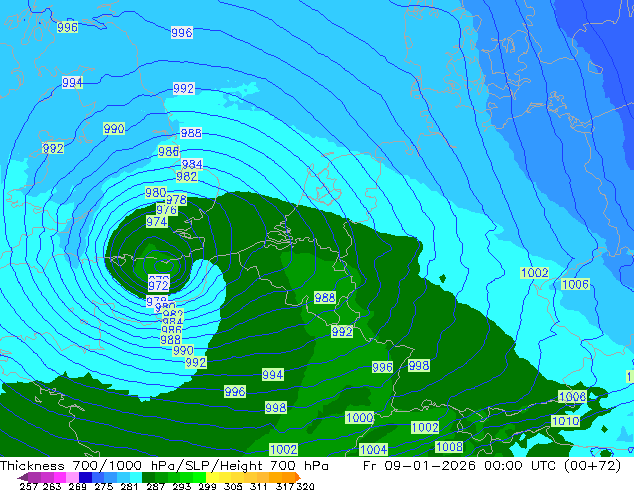Click the legend value '275'
Screen dimensions: 634x490
104,486
